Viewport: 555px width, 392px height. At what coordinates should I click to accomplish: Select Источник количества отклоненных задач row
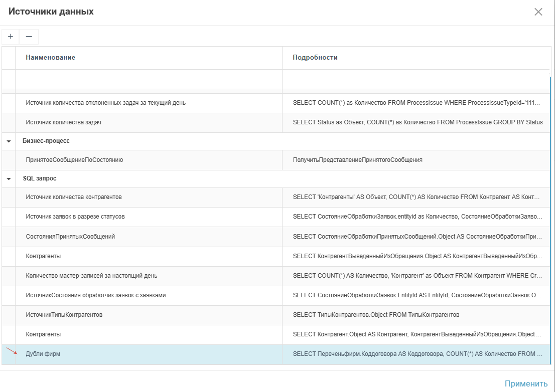point(151,103)
